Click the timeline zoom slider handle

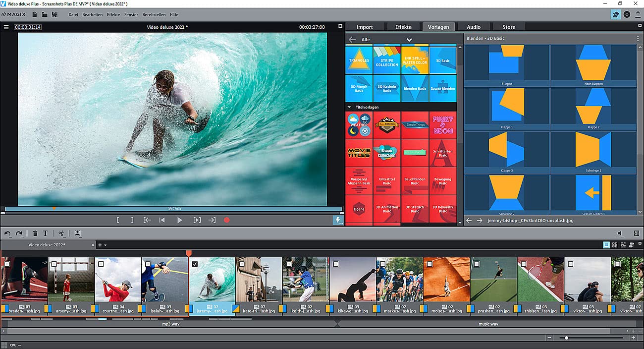pos(566,338)
